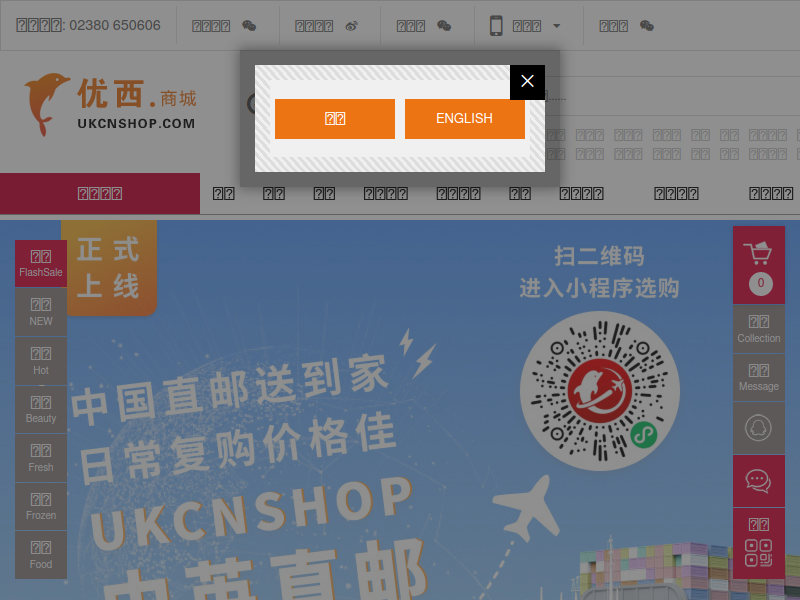
Task: Open the FlashSale sidebar shortcut
Action: (x=41, y=263)
